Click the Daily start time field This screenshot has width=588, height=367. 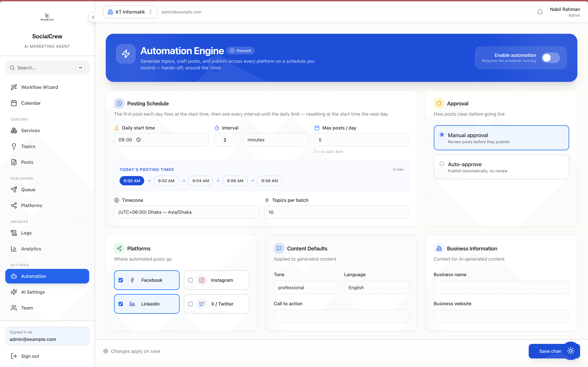[161, 140]
